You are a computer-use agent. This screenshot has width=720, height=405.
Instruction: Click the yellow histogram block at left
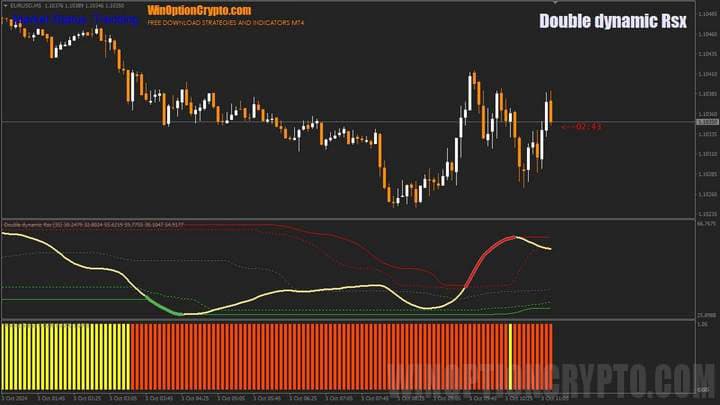(65, 356)
